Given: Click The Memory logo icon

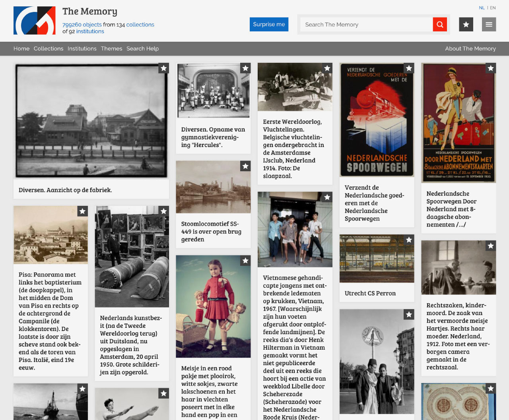Looking at the screenshot, I should (35, 21).
